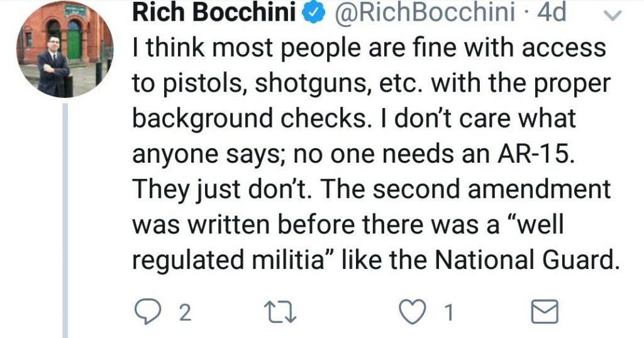Open the tweet by clicking its first line

tap(369, 48)
